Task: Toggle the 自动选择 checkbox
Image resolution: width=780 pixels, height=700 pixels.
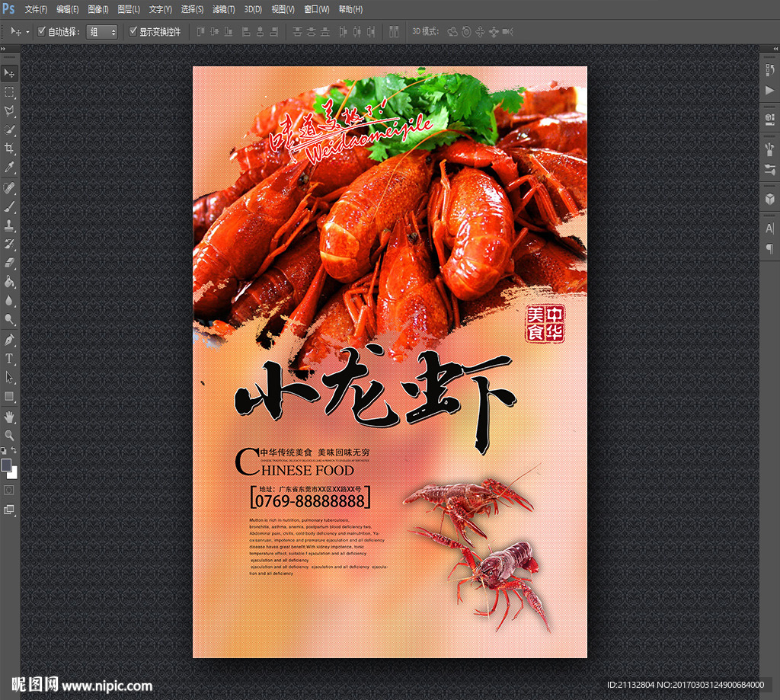Action: tap(42, 31)
